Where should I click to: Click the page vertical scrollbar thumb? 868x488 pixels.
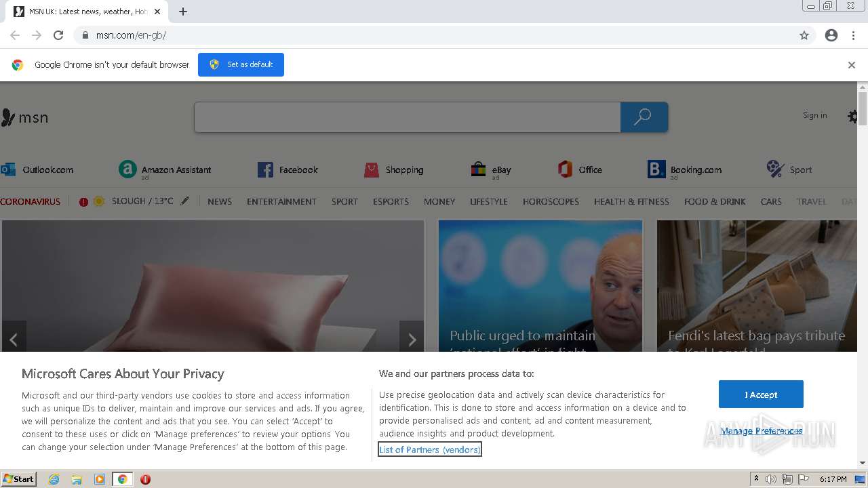863,108
